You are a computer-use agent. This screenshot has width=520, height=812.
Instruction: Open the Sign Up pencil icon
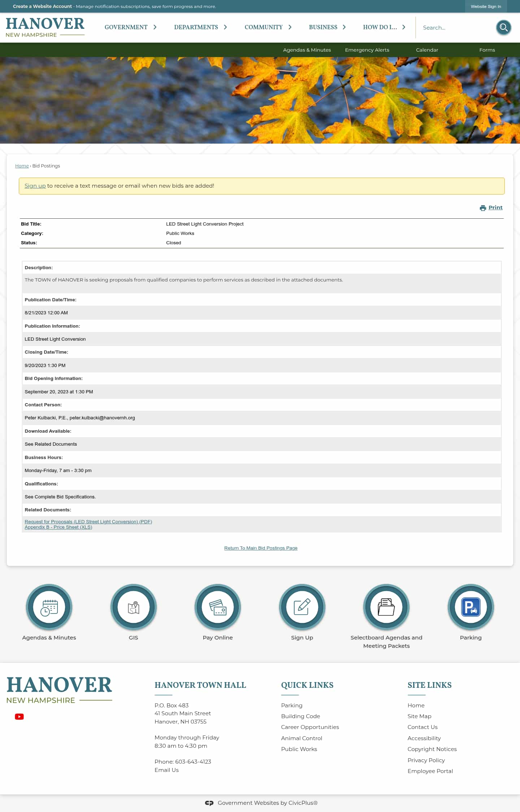302,607
